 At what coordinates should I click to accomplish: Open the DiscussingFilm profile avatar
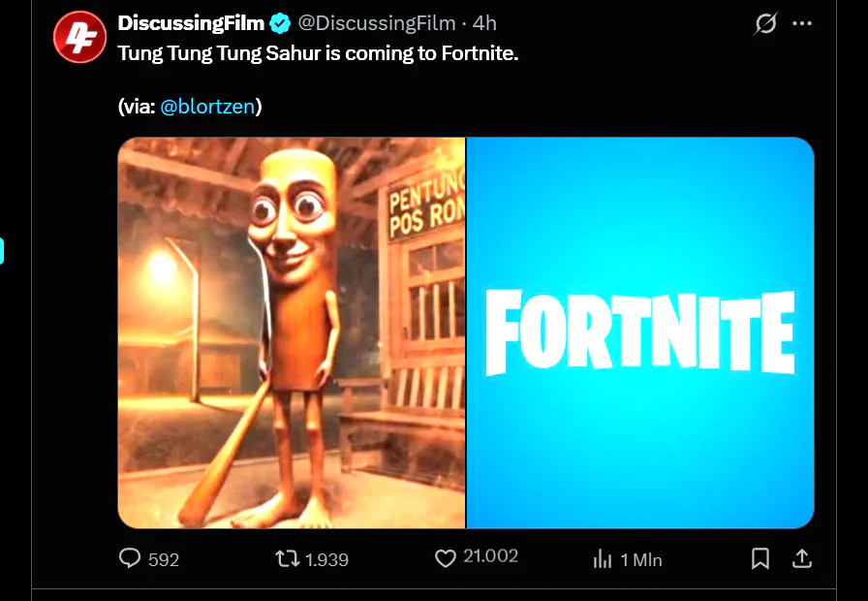pos(79,37)
